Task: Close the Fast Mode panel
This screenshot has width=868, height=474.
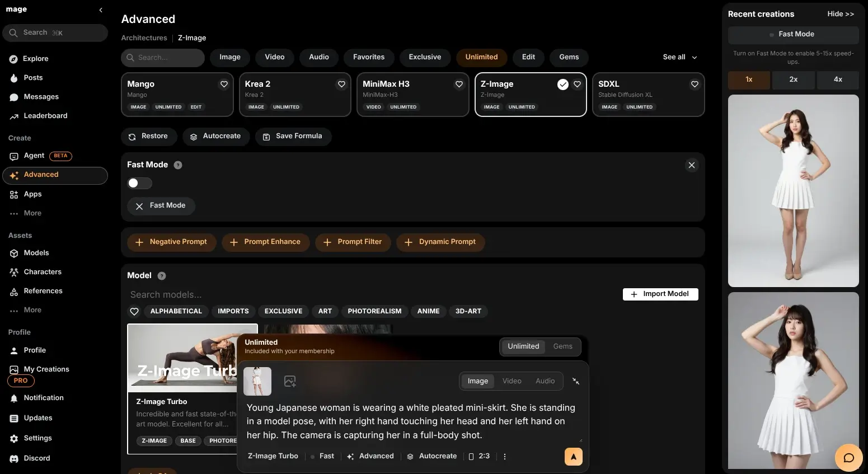Action: click(x=692, y=165)
